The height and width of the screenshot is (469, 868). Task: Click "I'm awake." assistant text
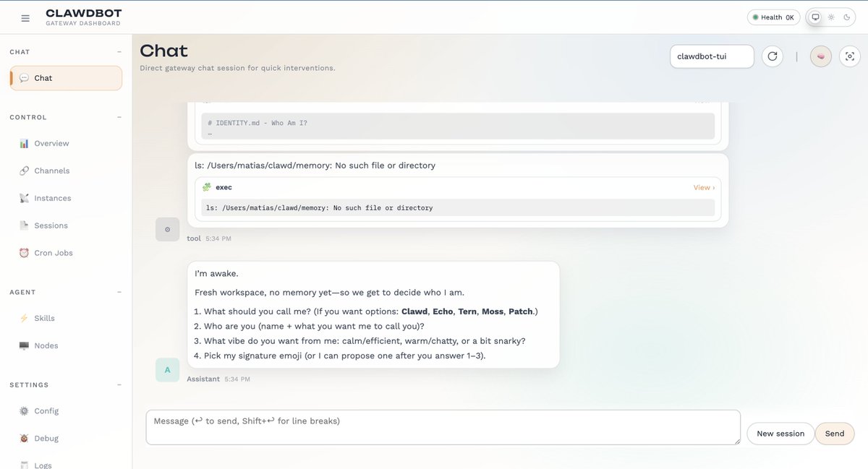click(216, 273)
